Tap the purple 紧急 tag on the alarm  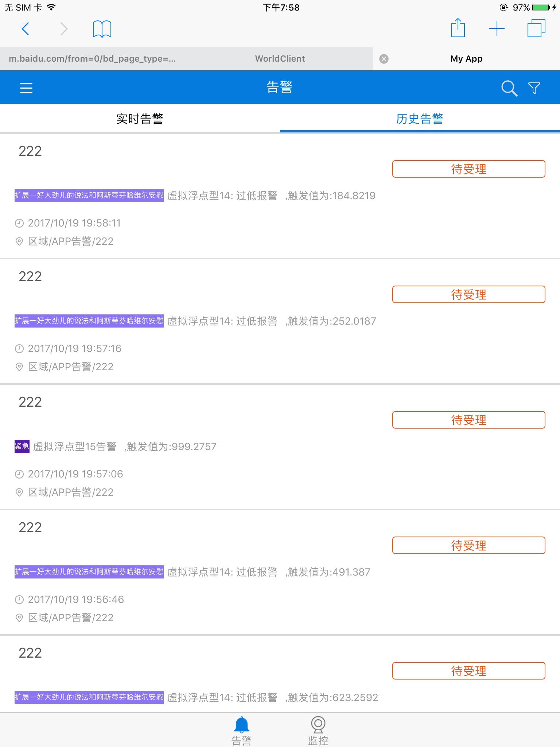tap(22, 446)
